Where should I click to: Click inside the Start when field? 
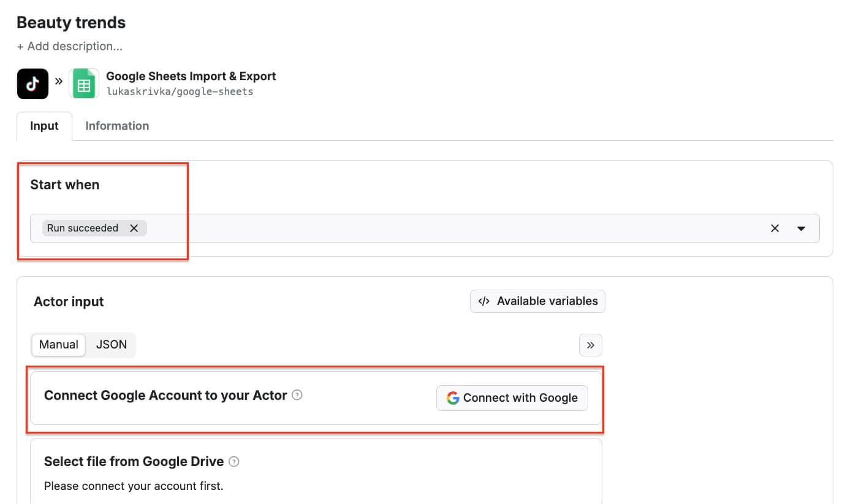[x=429, y=228]
